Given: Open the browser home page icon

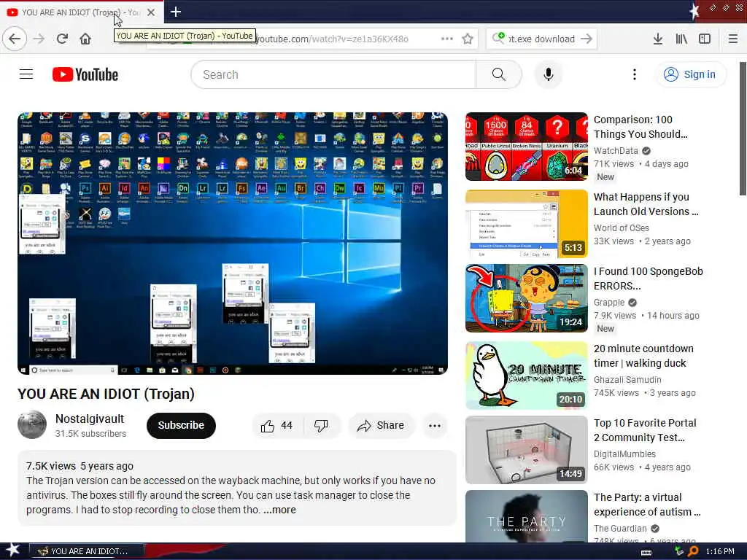Looking at the screenshot, I should pyautogui.click(x=85, y=39).
